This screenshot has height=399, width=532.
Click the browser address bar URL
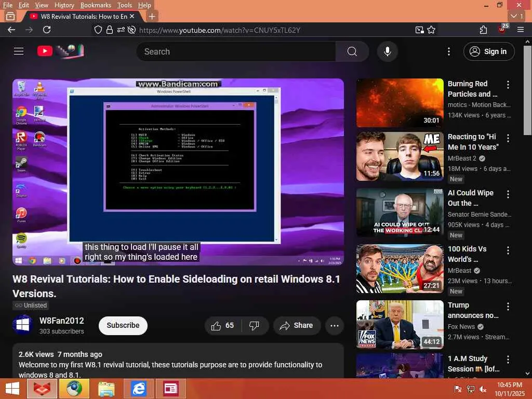tap(220, 30)
